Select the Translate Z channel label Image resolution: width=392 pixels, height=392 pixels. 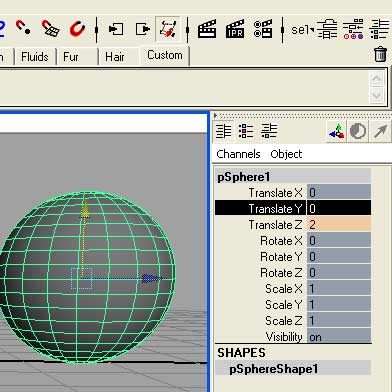point(275,225)
